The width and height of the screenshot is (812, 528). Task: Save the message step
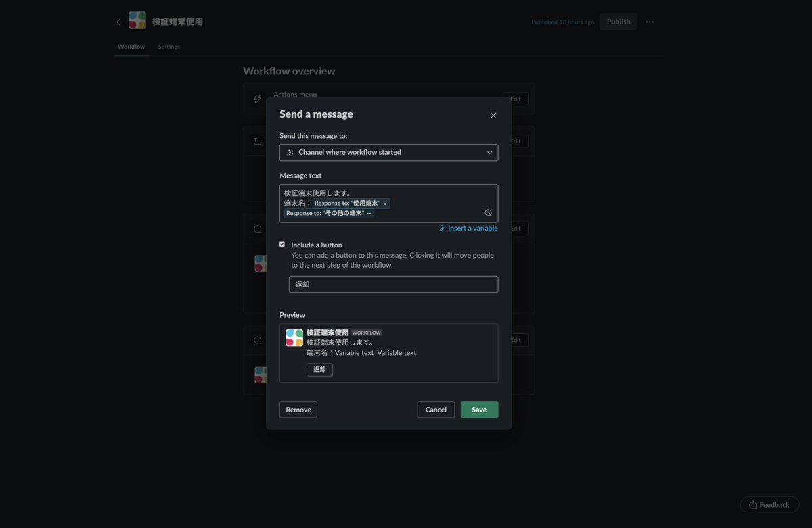point(479,410)
